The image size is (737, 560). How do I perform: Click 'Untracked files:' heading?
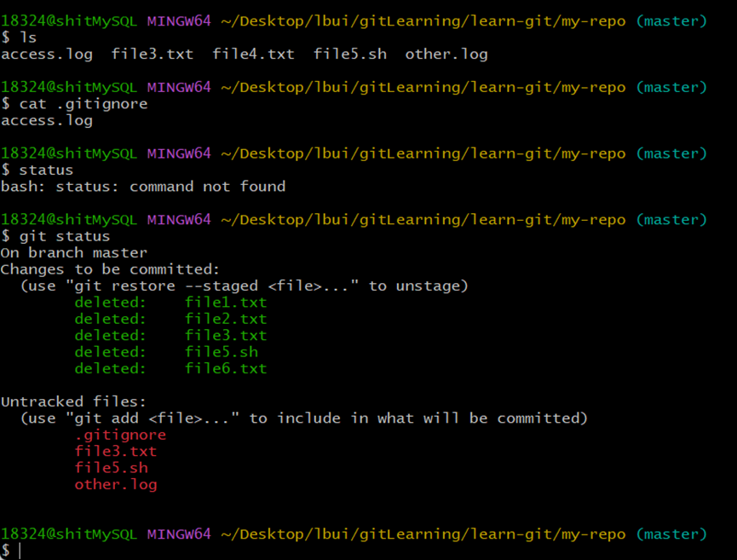coord(74,401)
